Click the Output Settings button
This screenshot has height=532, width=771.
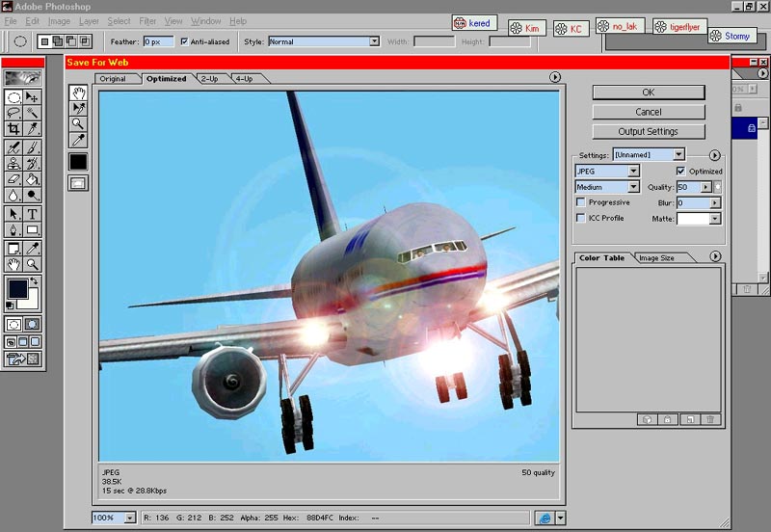649,131
